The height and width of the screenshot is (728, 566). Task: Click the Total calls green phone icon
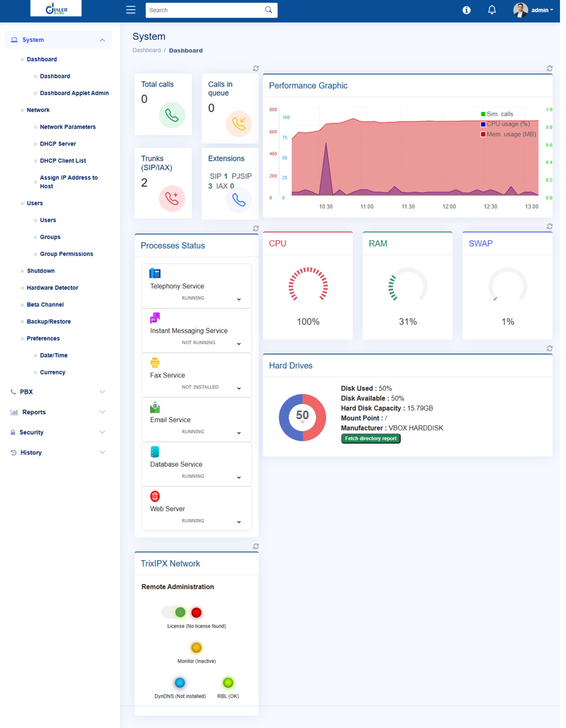(172, 116)
